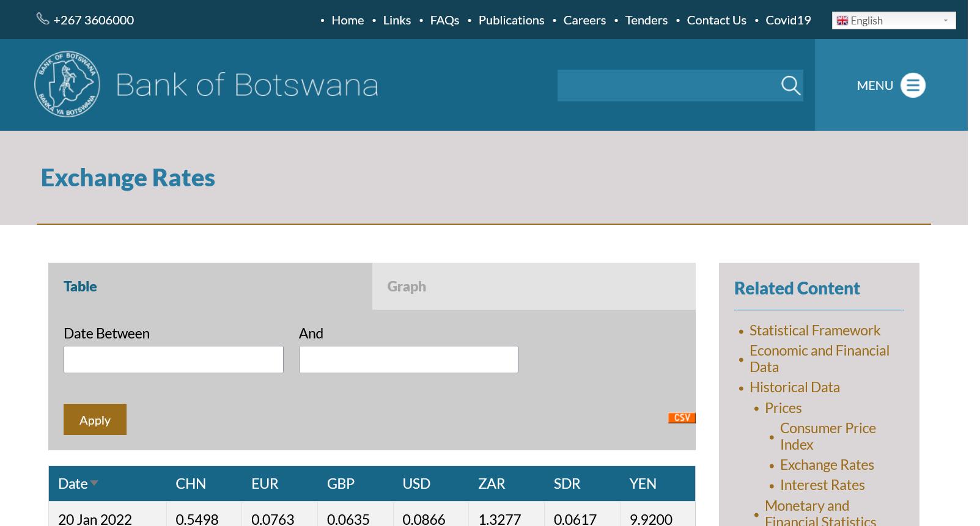The height and width of the screenshot is (526, 980).
Task: Click the And end date field
Action: pyautogui.click(x=408, y=360)
